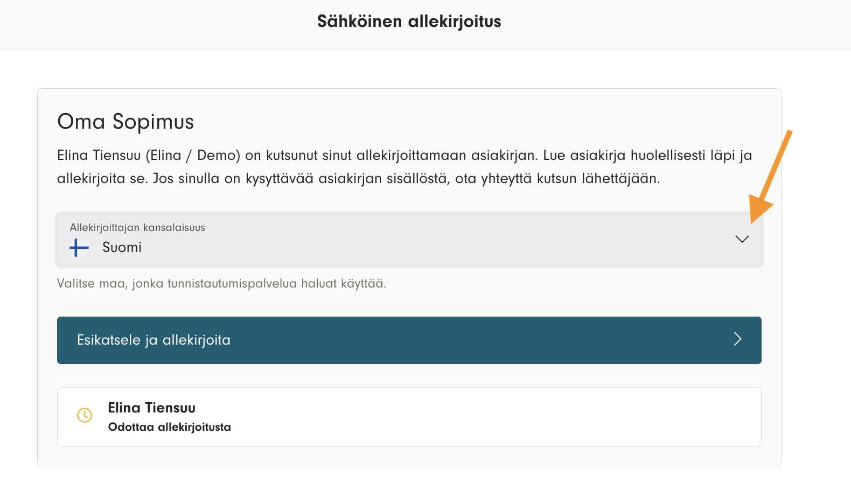Click the word "Sopimus" in the heading
Viewport: 851px width, 504px height.
[153, 122]
